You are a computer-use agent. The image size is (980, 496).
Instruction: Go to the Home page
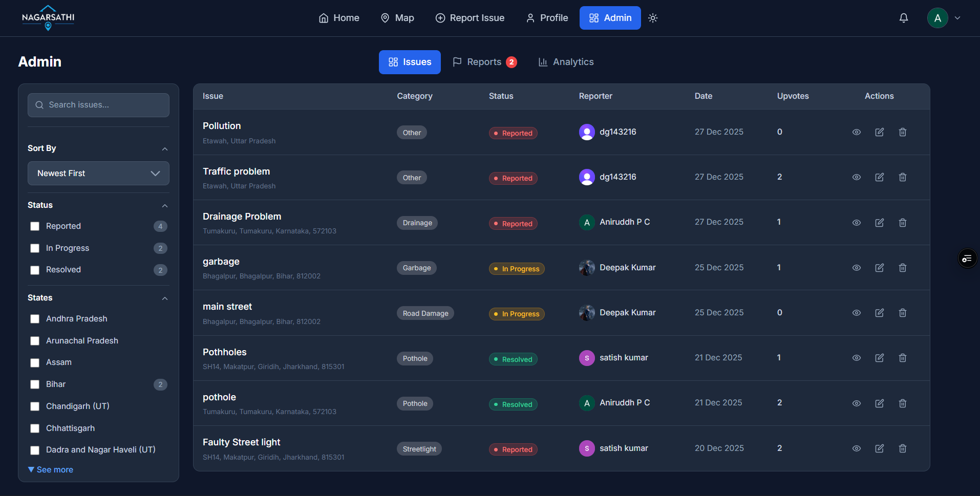click(339, 18)
